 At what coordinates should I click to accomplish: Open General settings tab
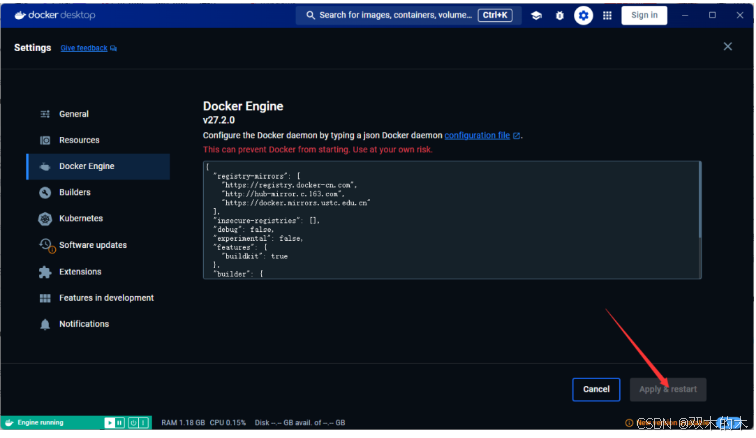click(x=98, y=114)
